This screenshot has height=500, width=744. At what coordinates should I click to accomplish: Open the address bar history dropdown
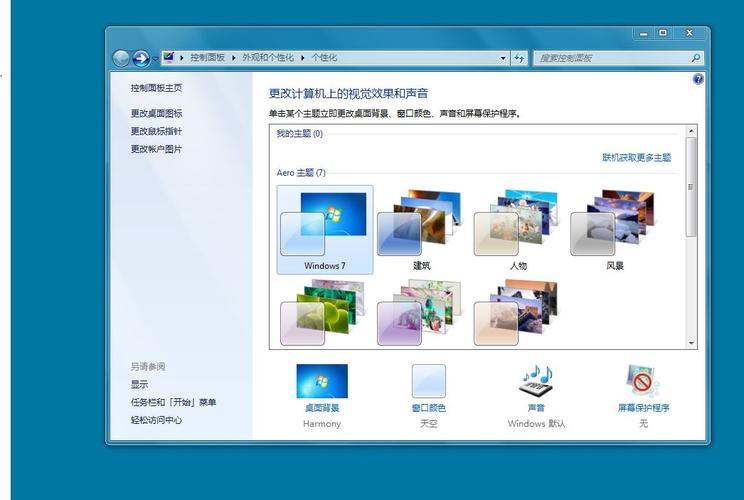click(503, 58)
